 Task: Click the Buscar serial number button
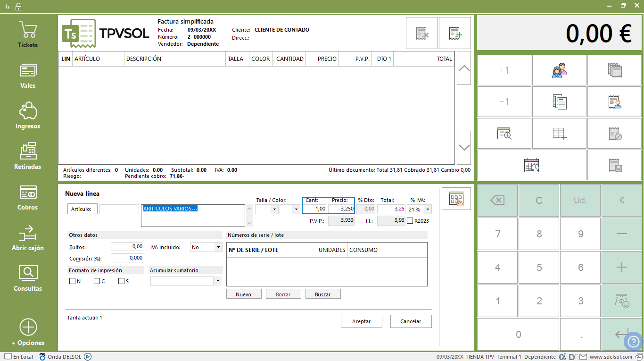(x=323, y=294)
